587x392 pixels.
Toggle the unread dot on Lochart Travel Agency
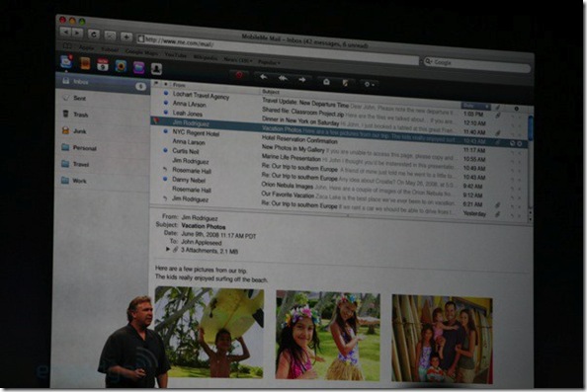(x=166, y=93)
